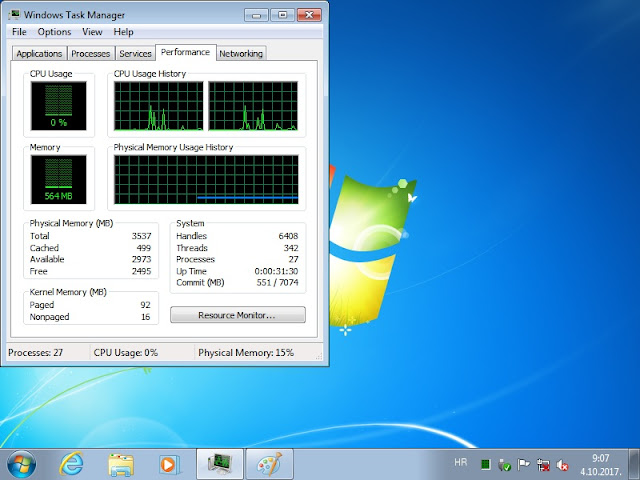
Task: Click the Available memory value 2973
Action: [142, 259]
